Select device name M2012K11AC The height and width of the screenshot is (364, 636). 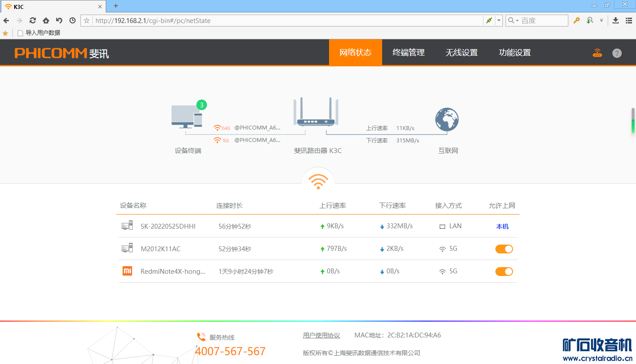pyautogui.click(x=161, y=249)
